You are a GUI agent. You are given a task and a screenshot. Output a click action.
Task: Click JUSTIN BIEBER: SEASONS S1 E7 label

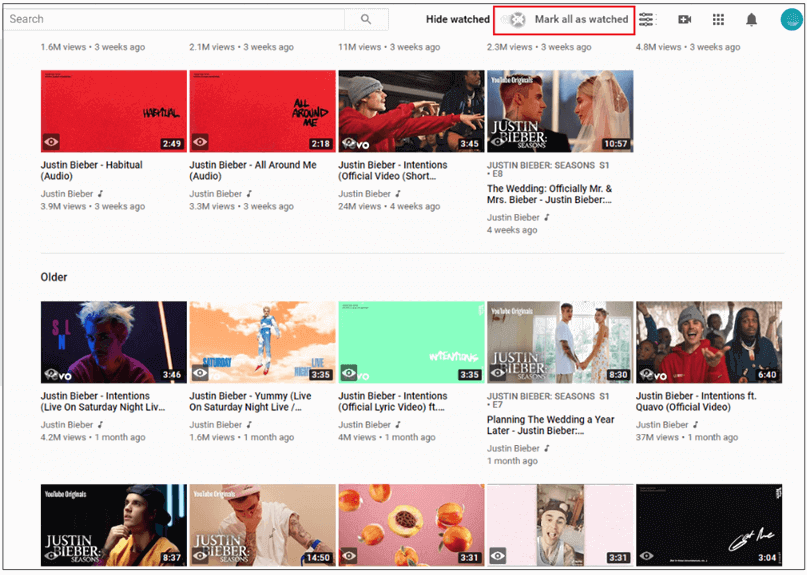(548, 400)
